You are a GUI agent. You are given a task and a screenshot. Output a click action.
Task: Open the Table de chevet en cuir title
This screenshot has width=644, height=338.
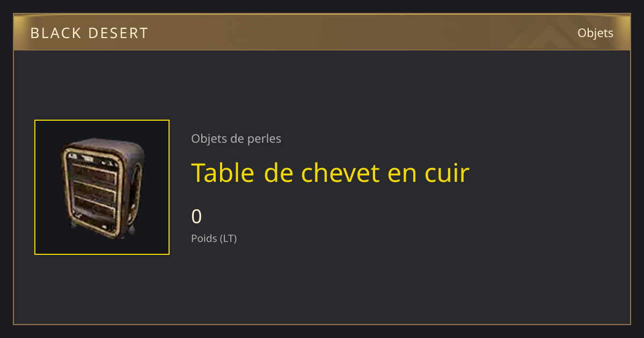[x=330, y=172]
